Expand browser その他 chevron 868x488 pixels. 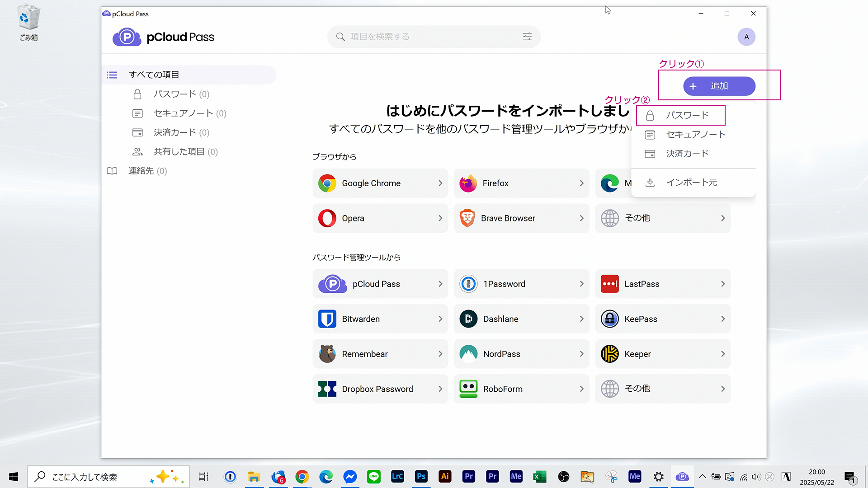[x=722, y=218]
